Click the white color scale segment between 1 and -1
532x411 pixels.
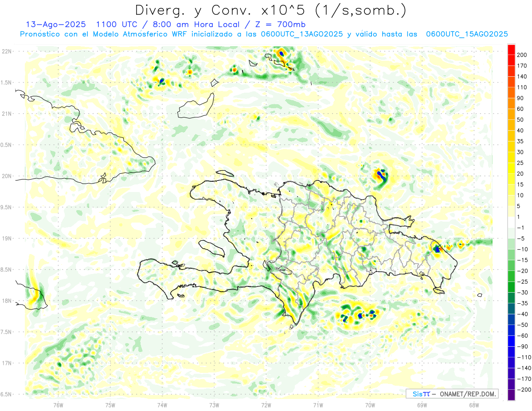[x=511, y=222]
